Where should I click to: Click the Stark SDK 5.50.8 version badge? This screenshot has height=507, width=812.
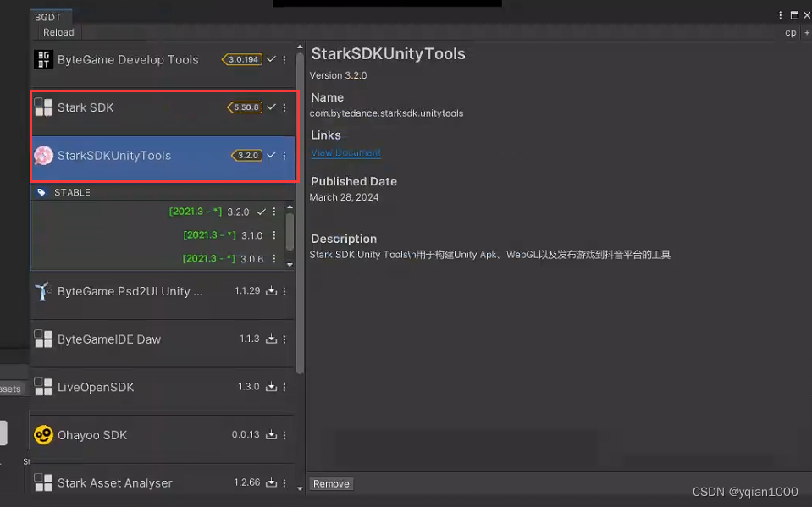245,107
